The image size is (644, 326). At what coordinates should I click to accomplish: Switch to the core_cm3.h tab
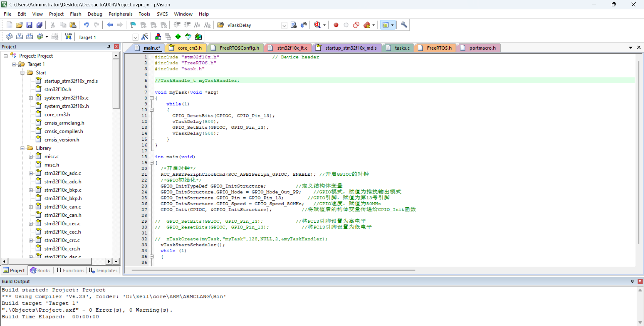point(186,48)
